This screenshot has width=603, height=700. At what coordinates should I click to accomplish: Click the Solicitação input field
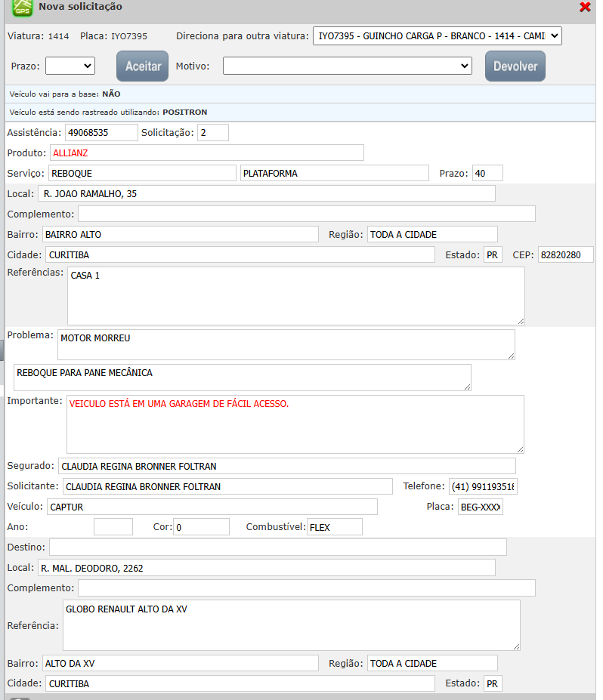coord(213,133)
